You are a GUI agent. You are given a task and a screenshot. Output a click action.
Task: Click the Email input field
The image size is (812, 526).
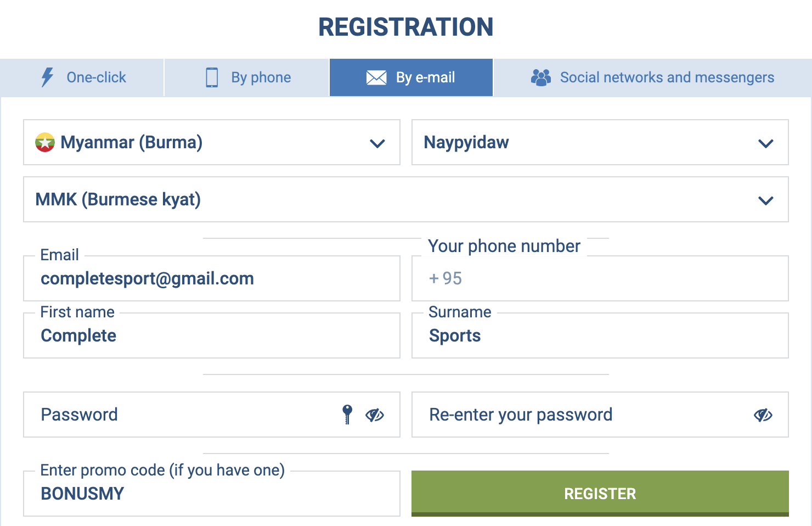212,279
